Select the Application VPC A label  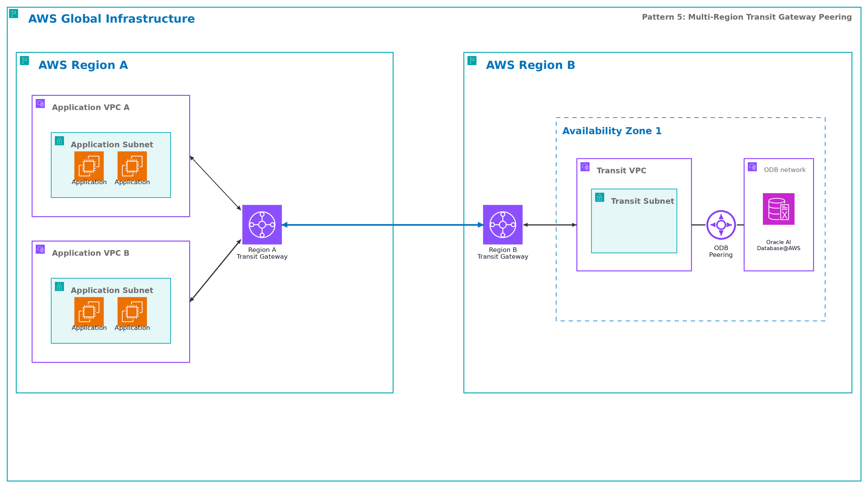[x=91, y=107]
